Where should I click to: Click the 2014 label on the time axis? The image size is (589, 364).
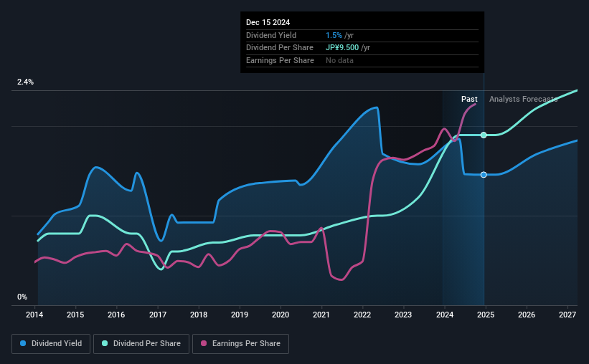click(34, 315)
